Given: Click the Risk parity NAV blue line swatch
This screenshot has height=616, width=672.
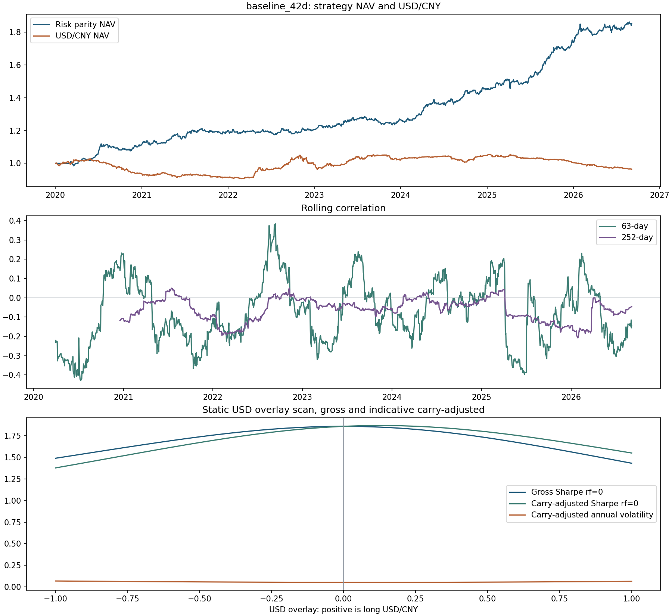Looking at the screenshot, I should click(42, 25).
